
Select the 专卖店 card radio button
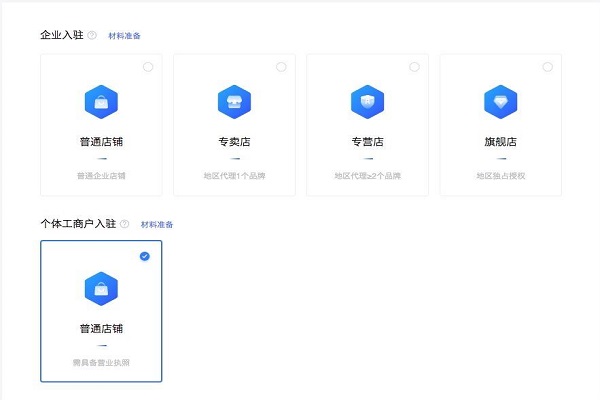click(281, 67)
